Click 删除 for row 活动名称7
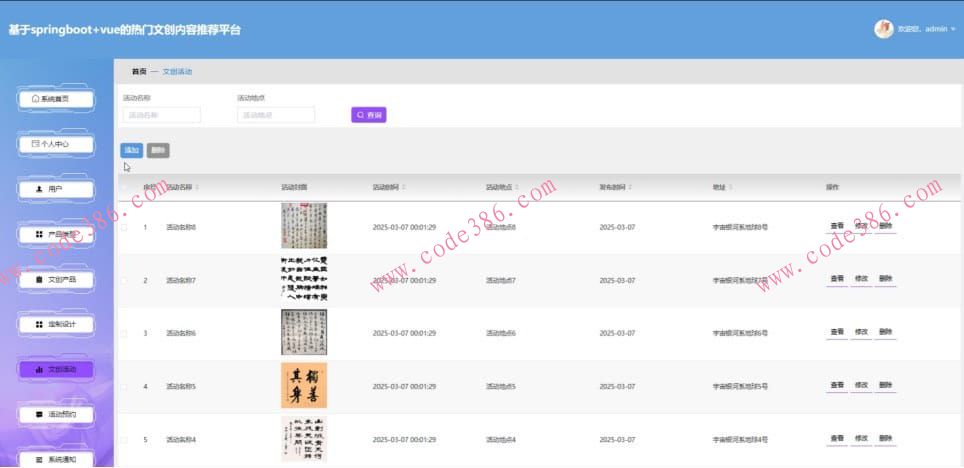 885,279
